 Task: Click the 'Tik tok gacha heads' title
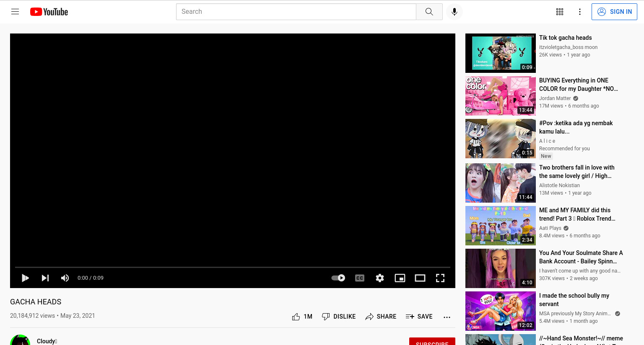(565, 38)
